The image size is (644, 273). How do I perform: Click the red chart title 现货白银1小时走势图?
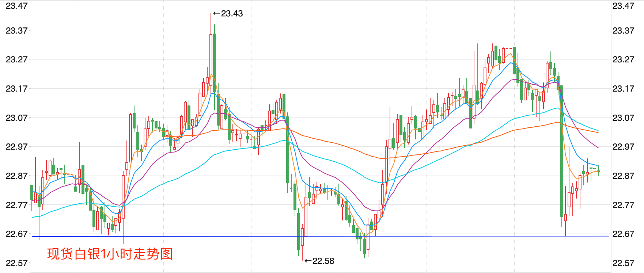(x=110, y=254)
